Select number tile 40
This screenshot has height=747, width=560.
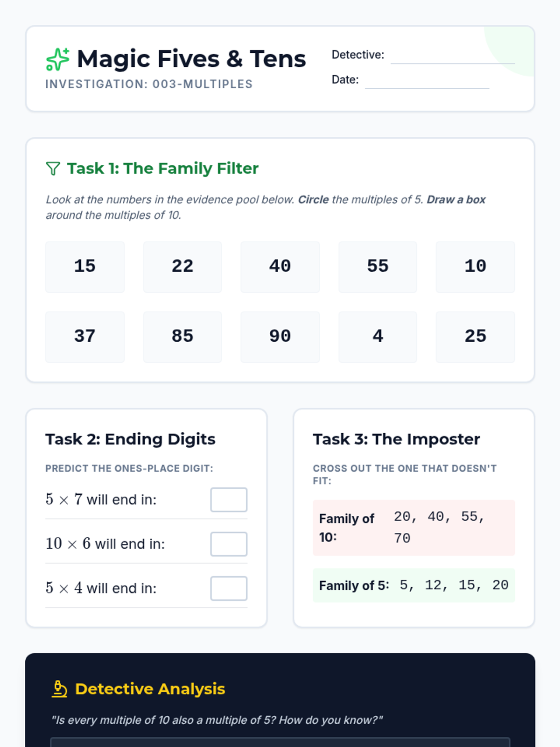coord(280,267)
